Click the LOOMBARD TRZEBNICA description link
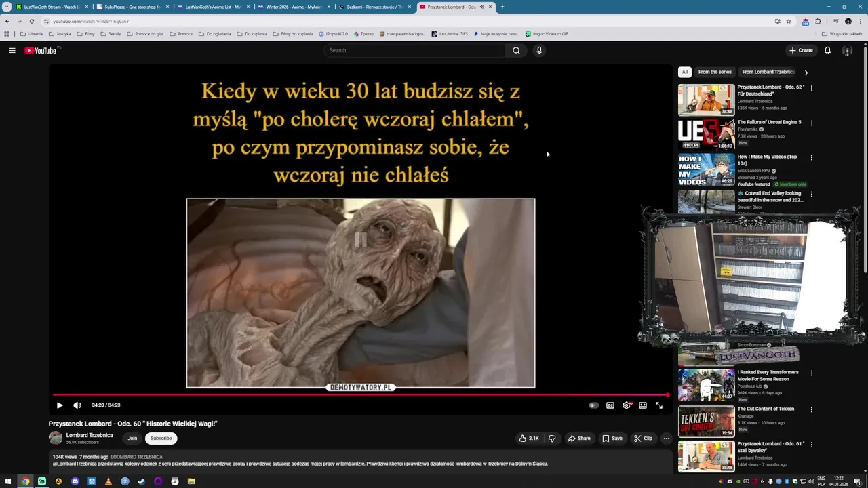This screenshot has height=488, width=868. coord(136,457)
